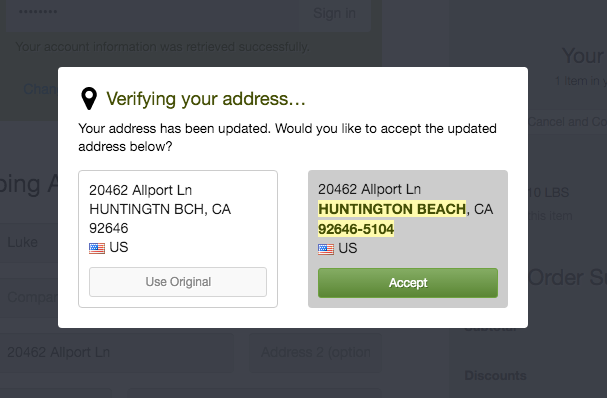Viewport: 607px width, 398px height.
Task: Click the Luke first name field
Action: (x=29, y=243)
